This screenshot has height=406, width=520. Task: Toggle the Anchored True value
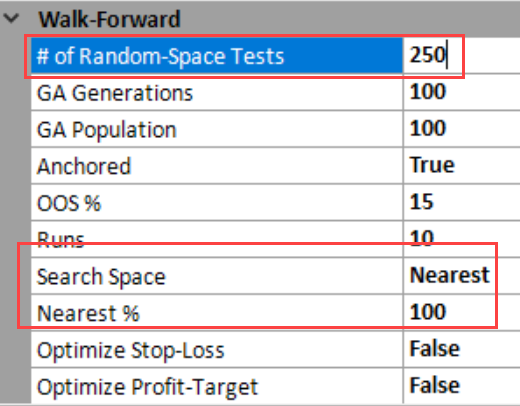(x=462, y=166)
